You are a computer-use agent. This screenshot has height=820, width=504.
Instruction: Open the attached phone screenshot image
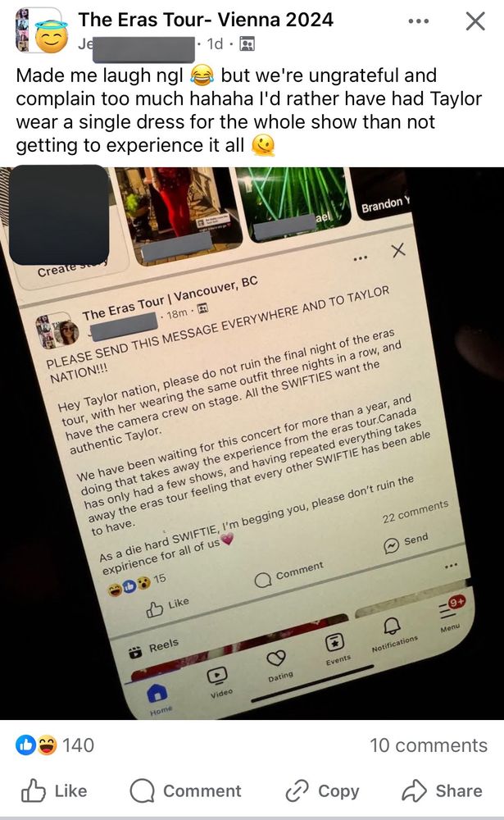click(252, 444)
